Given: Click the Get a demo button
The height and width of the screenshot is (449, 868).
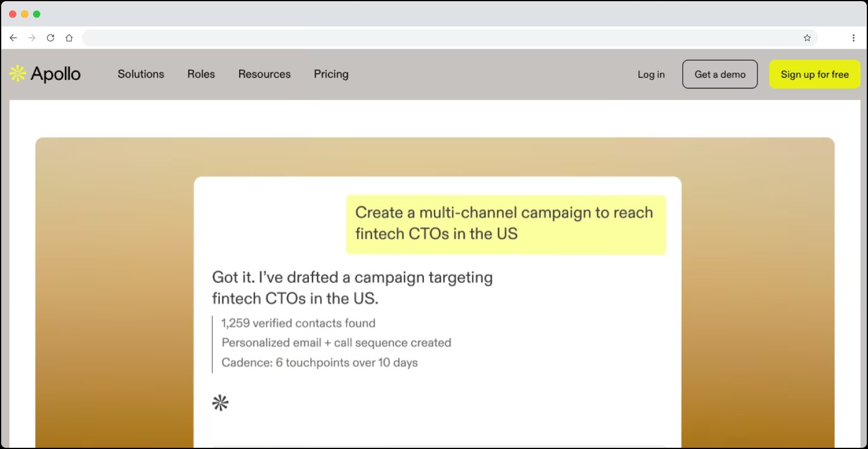Looking at the screenshot, I should click(x=720, y=75).
